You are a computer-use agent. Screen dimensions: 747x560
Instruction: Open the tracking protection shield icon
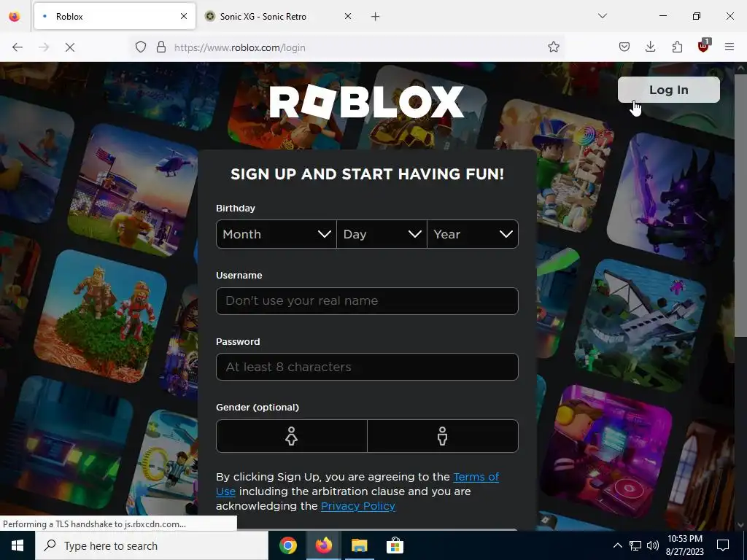pos(141,47)
